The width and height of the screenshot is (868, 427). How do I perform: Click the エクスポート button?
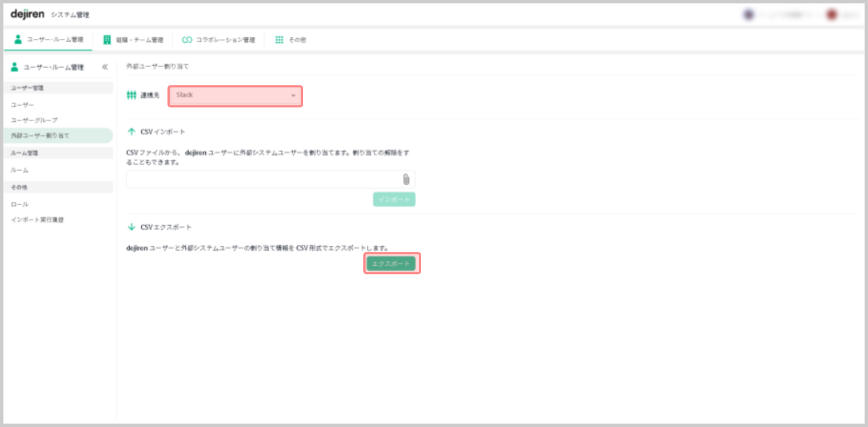(391, 264)
